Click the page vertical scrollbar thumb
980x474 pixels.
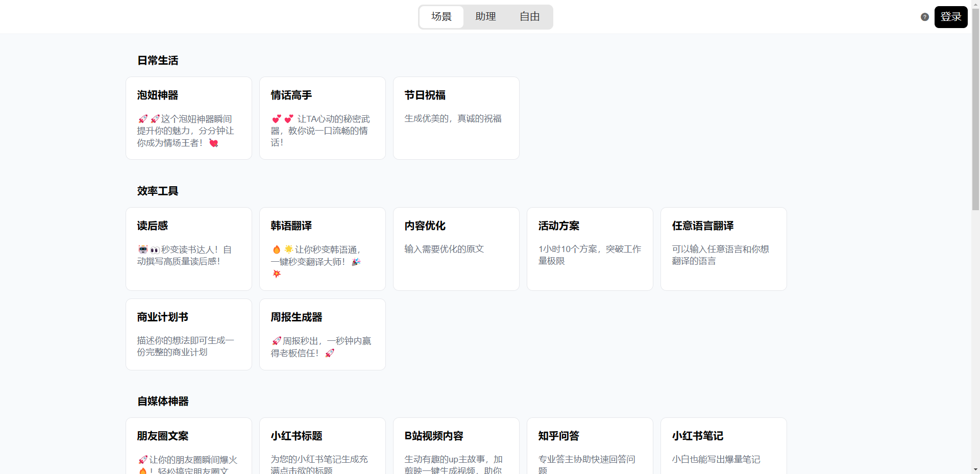[x=975, y=108]
